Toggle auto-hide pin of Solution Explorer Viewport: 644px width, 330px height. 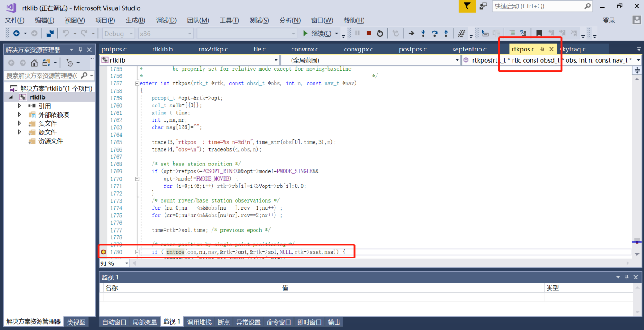(80, 50)
